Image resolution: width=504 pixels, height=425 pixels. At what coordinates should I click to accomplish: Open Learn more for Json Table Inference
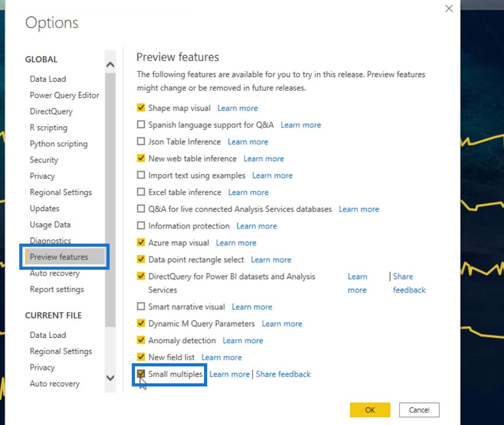click(x=248, y=142)
